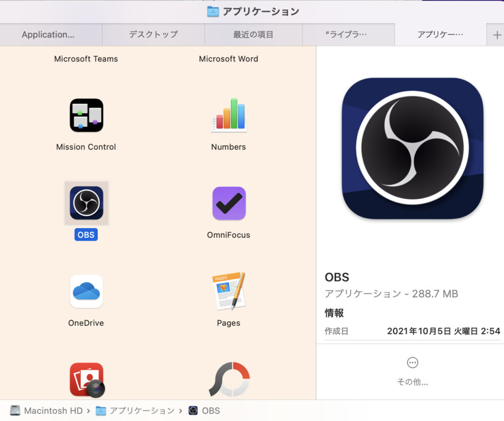Click the 作成日 label
This screenshot has height=421, width=504.
[x=337, y=331]
